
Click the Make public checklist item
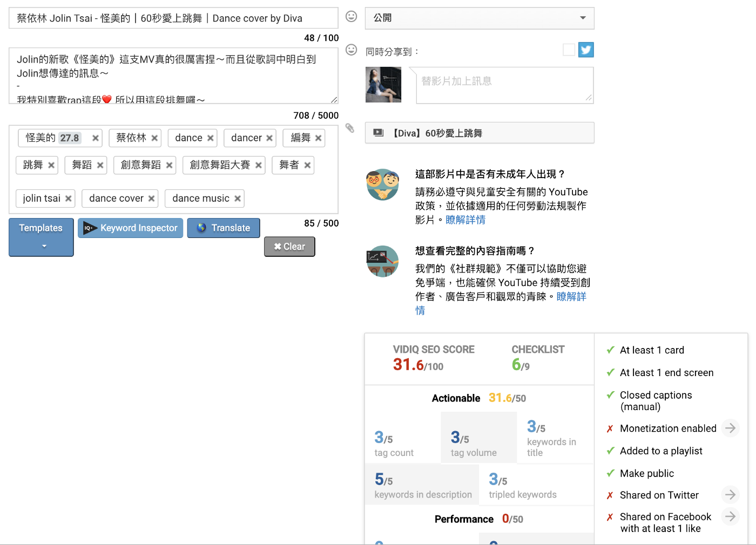[647, 474]
